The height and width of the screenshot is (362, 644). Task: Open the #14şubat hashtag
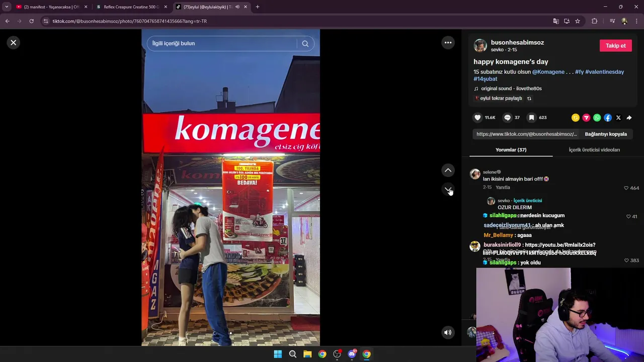point(485,79)
